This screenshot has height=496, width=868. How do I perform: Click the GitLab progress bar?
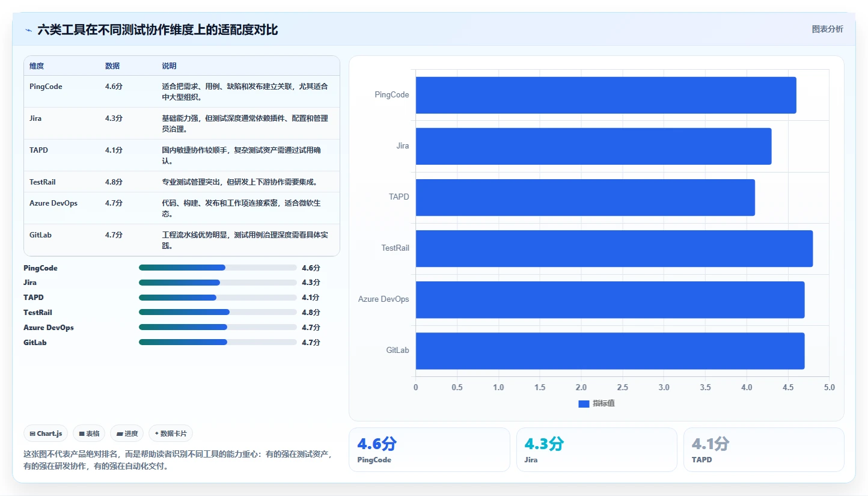(x=218, y=342)
